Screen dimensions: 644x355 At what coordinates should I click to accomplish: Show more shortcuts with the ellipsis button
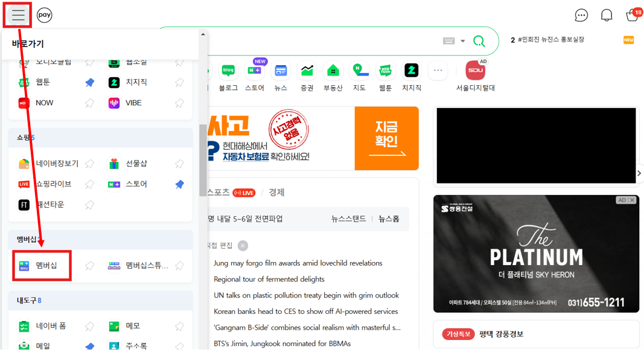[438, 71]
